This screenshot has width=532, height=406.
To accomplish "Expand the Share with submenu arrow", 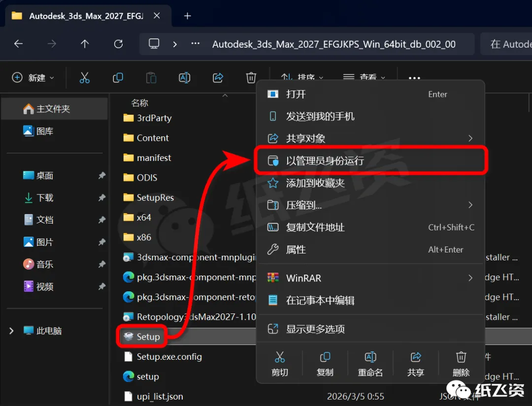I will coord(470,138).
